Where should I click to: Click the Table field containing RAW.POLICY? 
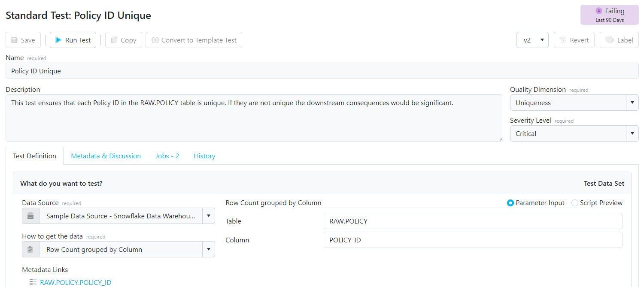click(473, 221)
